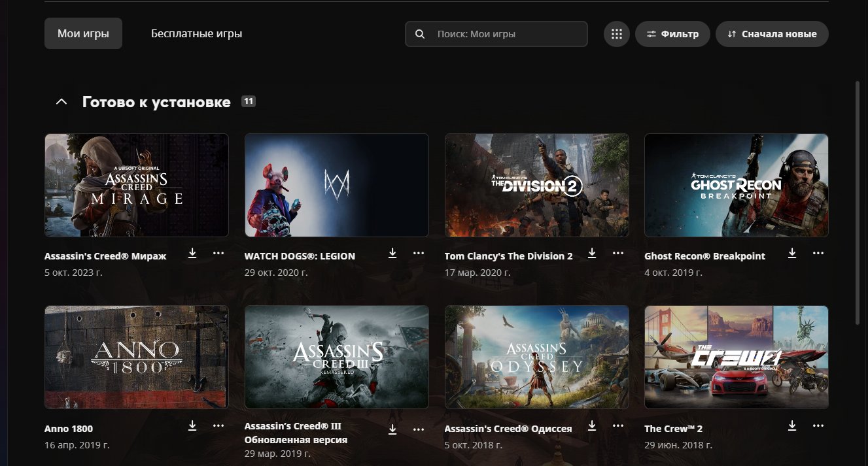This screenshot has height=466, width=868.
Task: Click download icon for Tom Clancy's The Division 2
Action: point(592,253)
